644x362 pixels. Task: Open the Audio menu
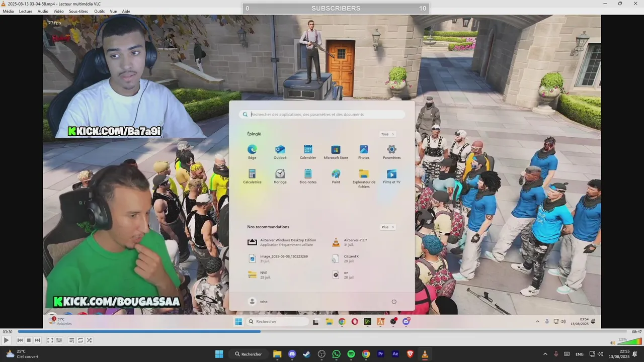pos(43,11)
